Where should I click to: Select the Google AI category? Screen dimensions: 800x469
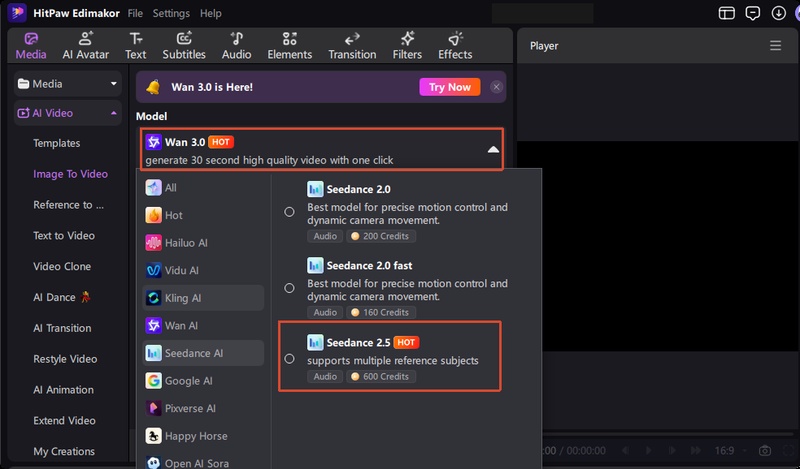pyautogui.click(x=203, y=381)
